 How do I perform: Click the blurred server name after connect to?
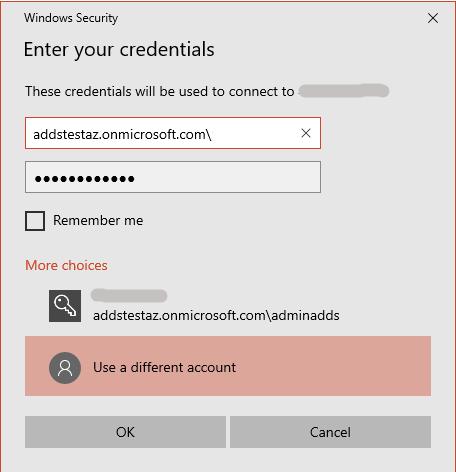click(344, 91)
